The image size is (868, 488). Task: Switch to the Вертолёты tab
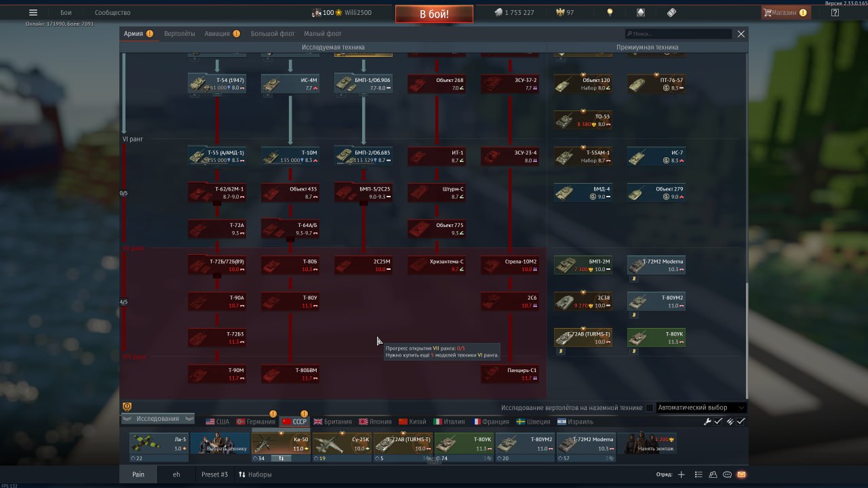pos(180,34)
